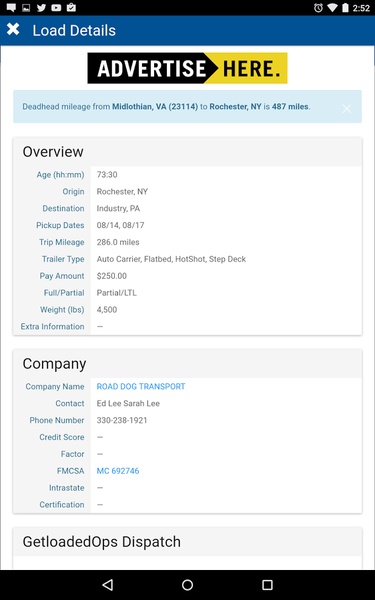Select the Partial/LTL value
Screen dimensions: 375x600
coord(116,293)
